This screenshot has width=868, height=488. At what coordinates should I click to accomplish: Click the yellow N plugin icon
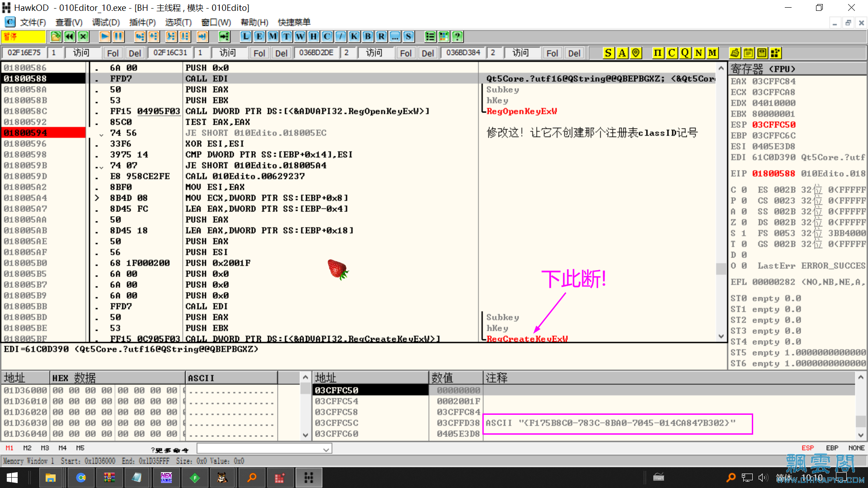click(698, 53)
